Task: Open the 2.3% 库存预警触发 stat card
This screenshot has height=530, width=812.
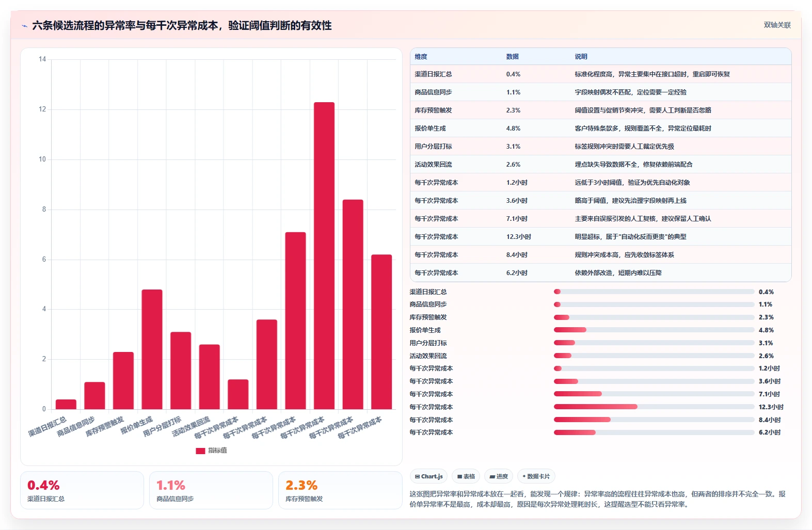Action: (x=340, y=490)
